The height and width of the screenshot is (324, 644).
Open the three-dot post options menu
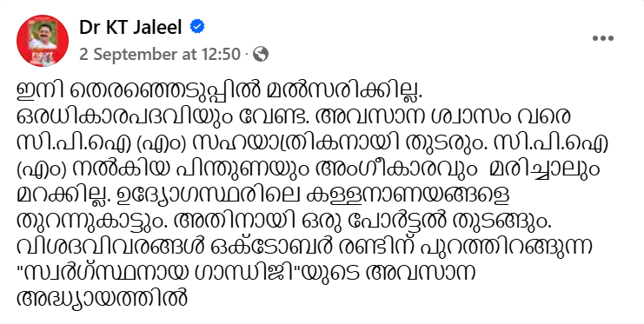tap(602, 38)
